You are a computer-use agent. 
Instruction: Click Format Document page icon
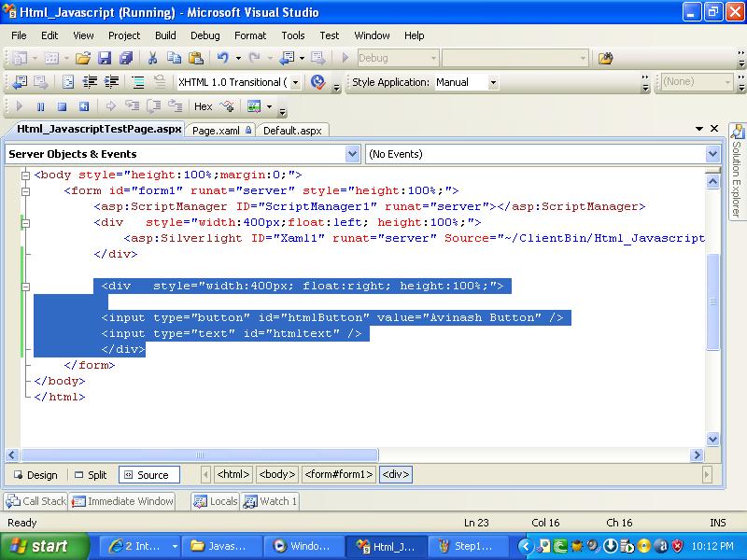point(68,82)
